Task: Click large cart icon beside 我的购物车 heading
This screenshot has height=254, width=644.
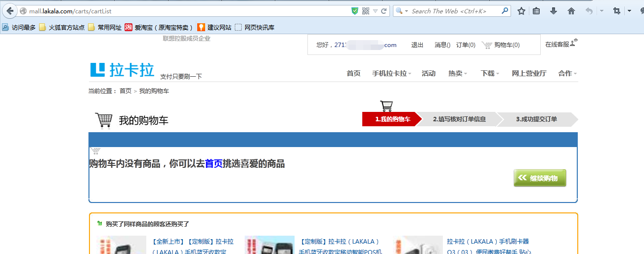Action: pyautogui.click(x=104, y=120)
